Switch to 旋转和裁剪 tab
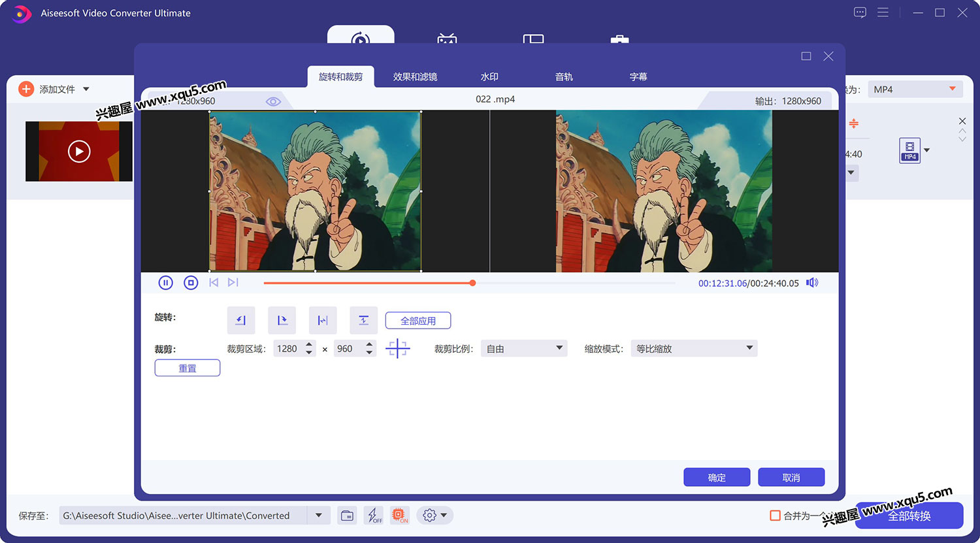The height and width of the screenshot is (543, 980). point(341,76)
